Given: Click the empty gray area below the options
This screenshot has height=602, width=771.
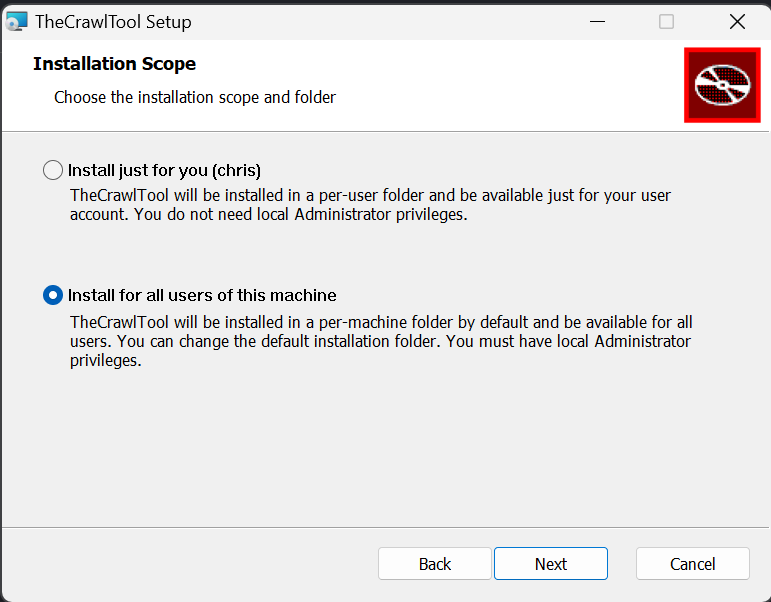Looking at the screenshot, I should point(385,450).
